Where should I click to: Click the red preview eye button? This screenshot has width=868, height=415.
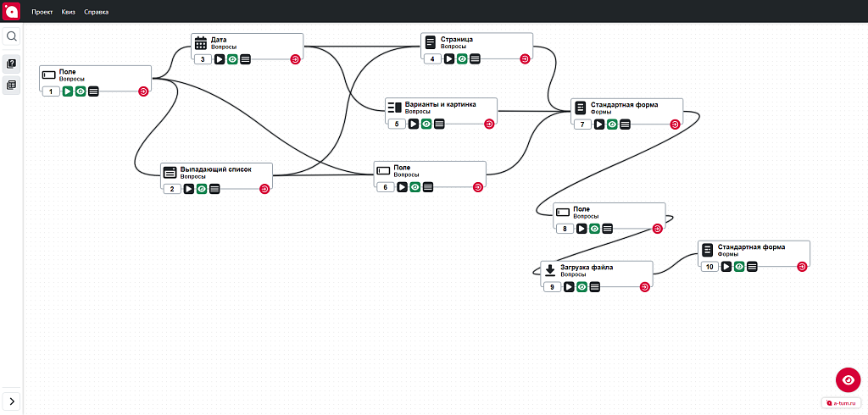848,380
